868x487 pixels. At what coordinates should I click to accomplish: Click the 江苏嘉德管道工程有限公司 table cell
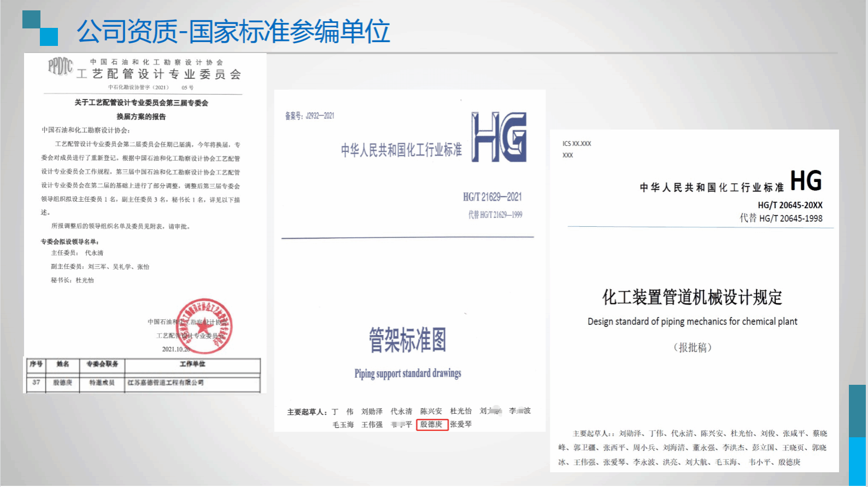166,383
